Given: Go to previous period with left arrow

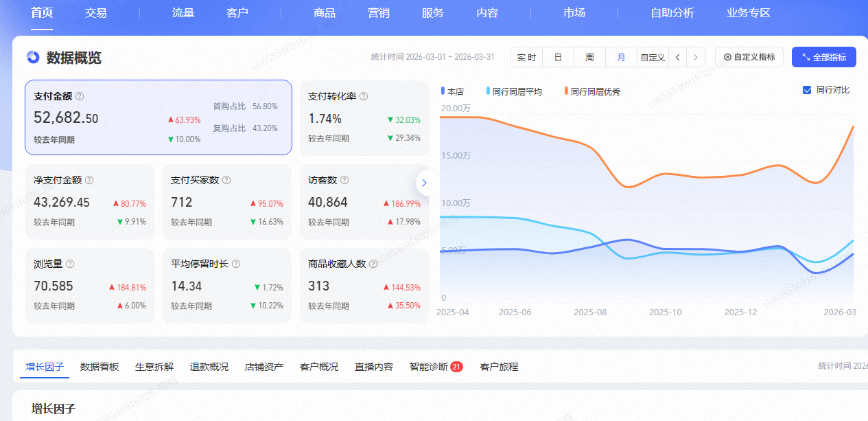Looking at the screenshot, I should [x=678, y=58].
